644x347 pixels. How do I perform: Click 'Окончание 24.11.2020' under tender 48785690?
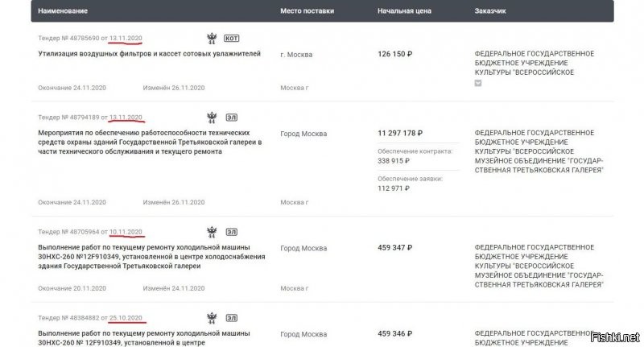coord(72,88)
